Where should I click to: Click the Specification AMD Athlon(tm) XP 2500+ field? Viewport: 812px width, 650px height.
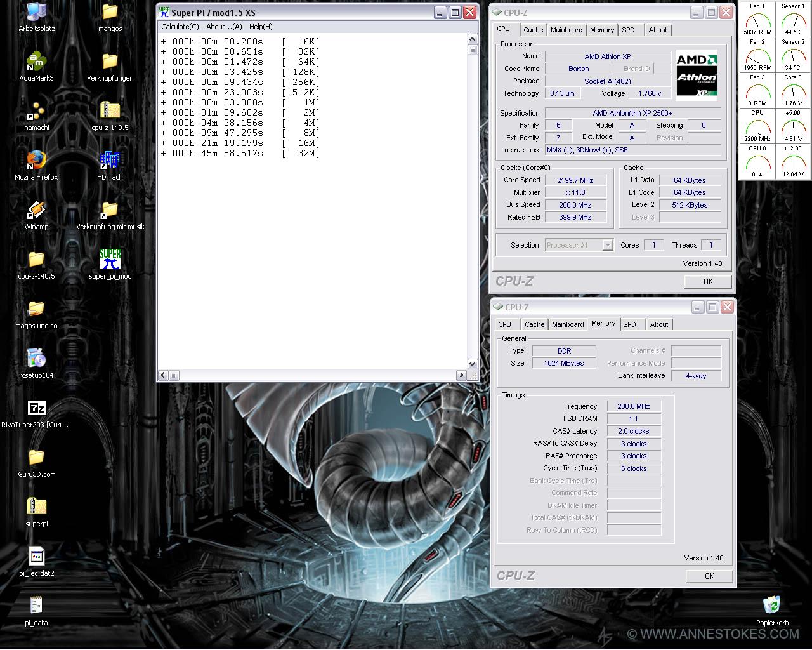pyautogui.click(x=632, y=113)
